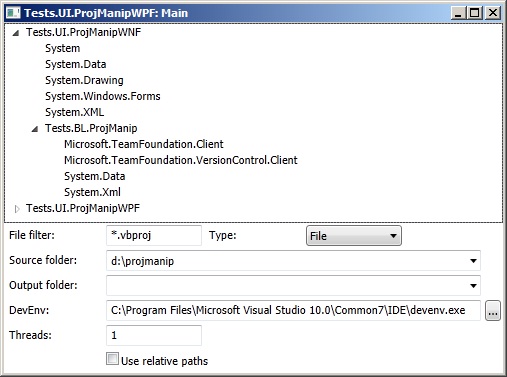Collapse the Tests.UI.ProjManipWNF tree node
This screenshot has height=377, width=507.
(16, 33)
